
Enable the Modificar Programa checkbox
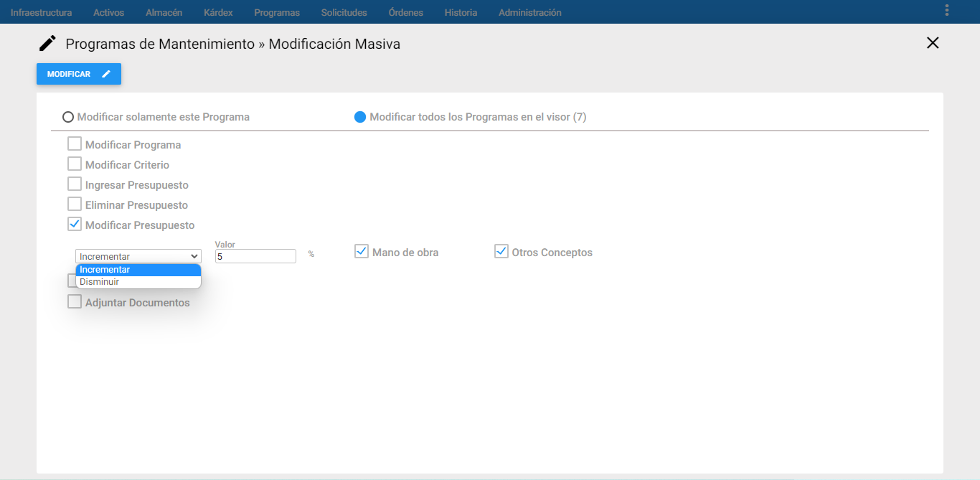pyautogui.click(x=75, y=144)
